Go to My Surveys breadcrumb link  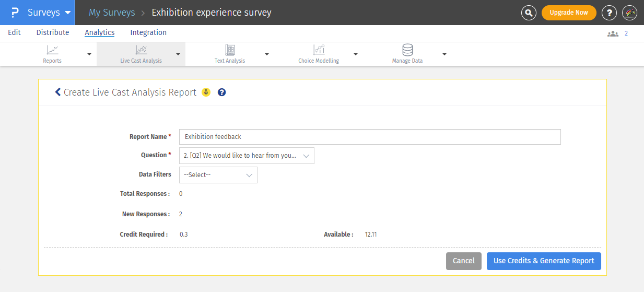(x=112, y=13)
